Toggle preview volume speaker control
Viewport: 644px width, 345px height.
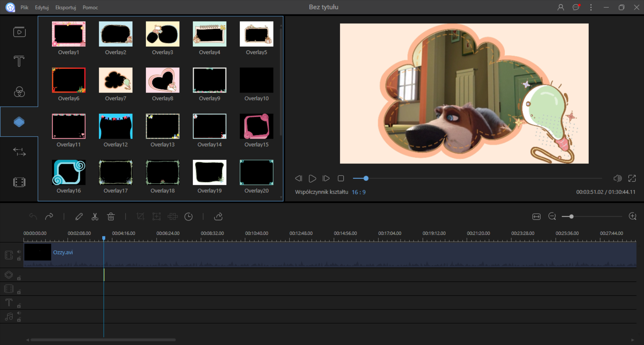point(618,179)
